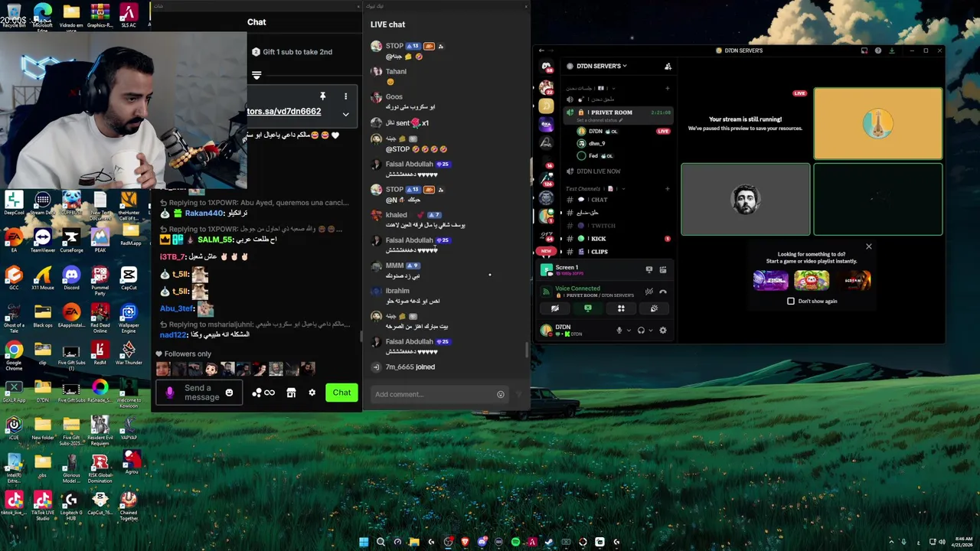Open pinned message three-dot menu

[345, 96]
